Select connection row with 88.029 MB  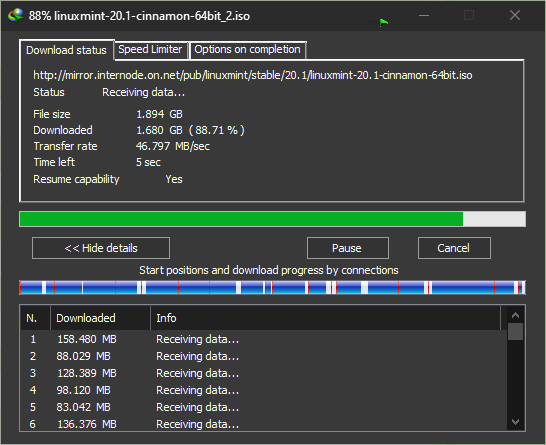(264, 356)
